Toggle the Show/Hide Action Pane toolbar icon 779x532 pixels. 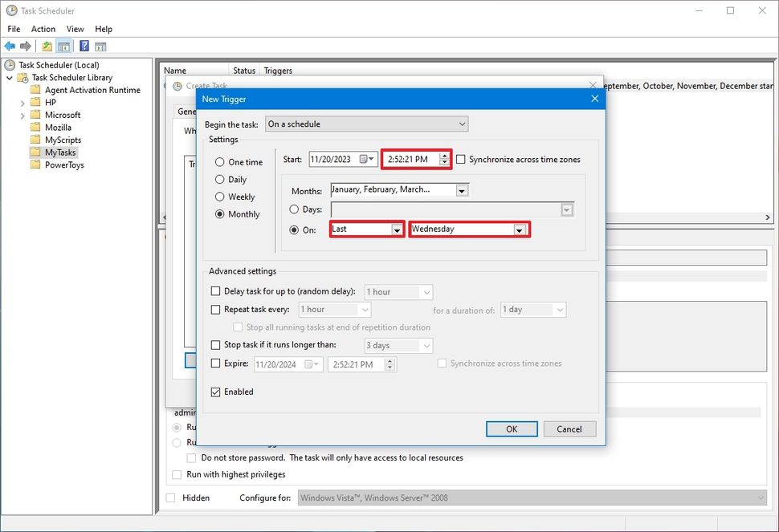pyautogui.click(x=100, y=46)
